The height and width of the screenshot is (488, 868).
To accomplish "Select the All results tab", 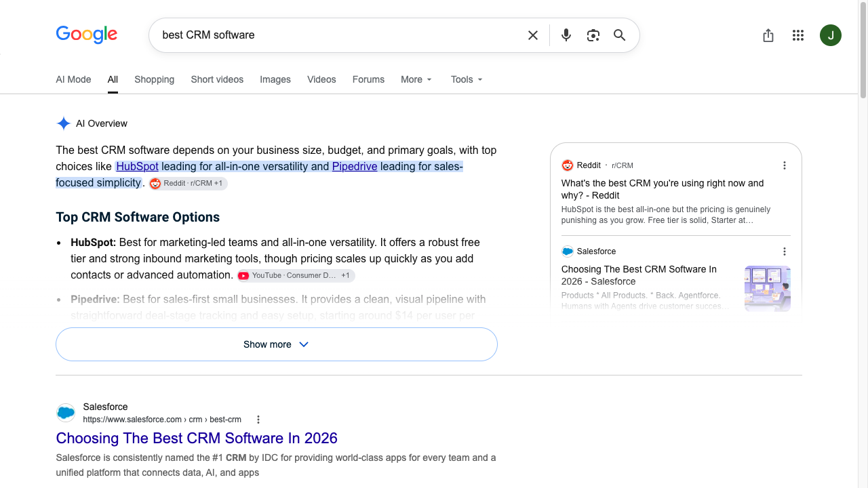I will coord(113,79).
